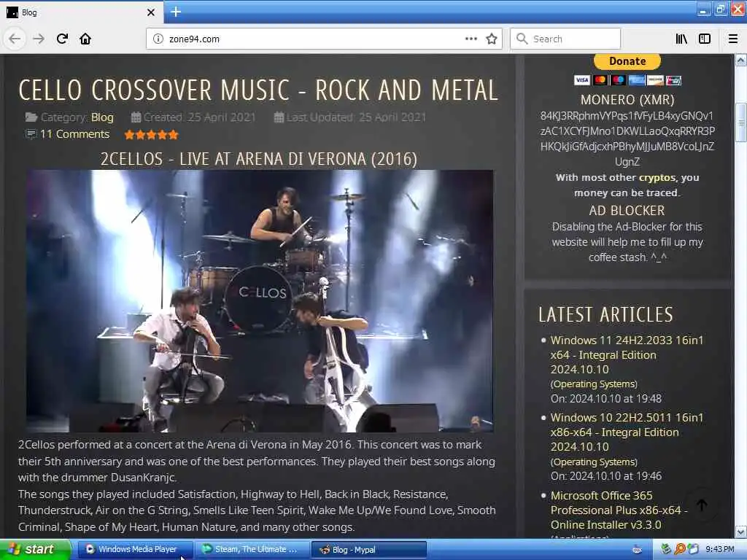Click the system tray clock 9:43 PM
This screenshot has height=560, width=747.
[x=720, y=550]
